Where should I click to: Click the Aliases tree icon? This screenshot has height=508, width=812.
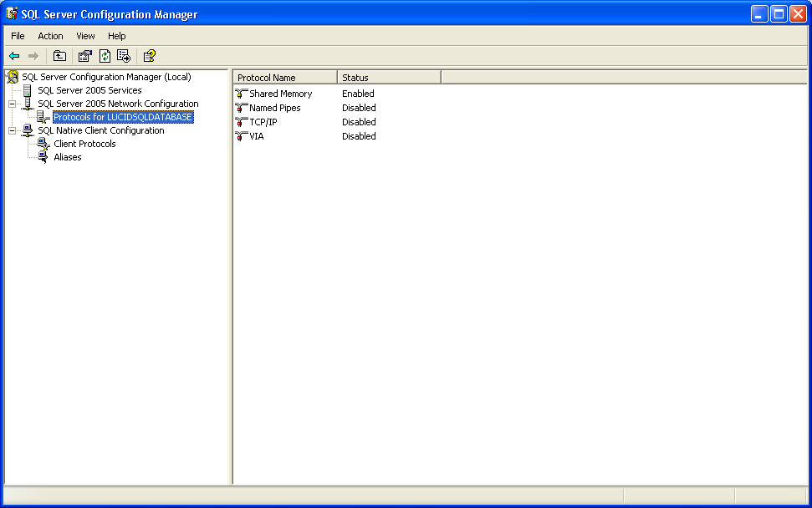coord(43,157)
